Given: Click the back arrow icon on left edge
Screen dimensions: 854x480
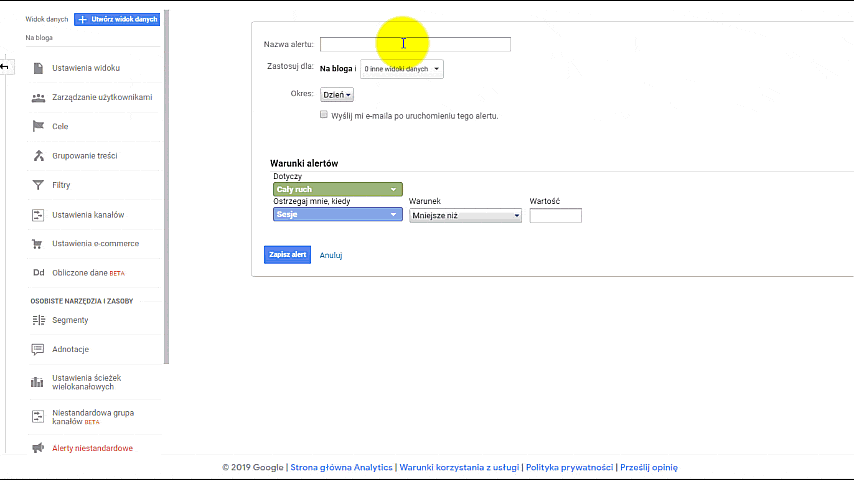Looking at the screenshot, I should point(4,66).
